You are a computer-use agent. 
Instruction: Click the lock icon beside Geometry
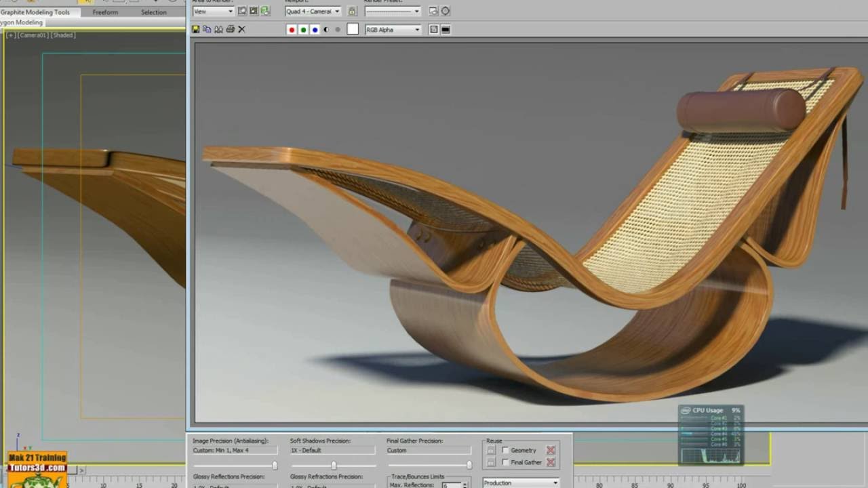tap(491, 450)
